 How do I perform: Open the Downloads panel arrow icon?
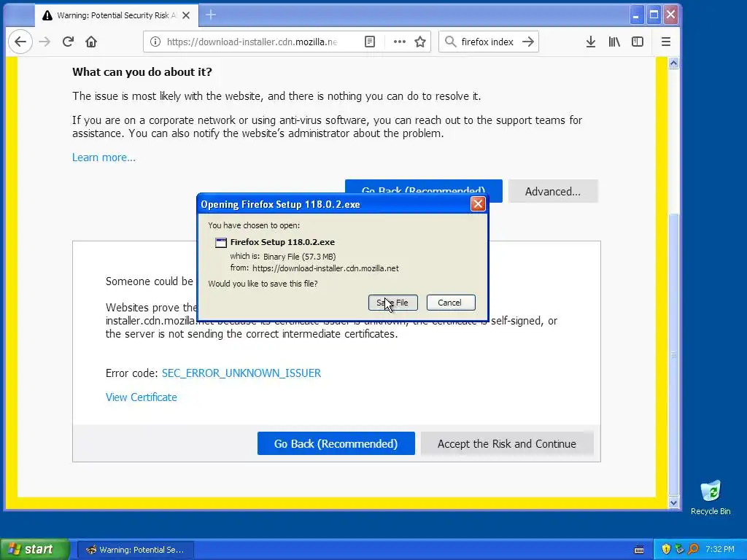pos(591,42)
